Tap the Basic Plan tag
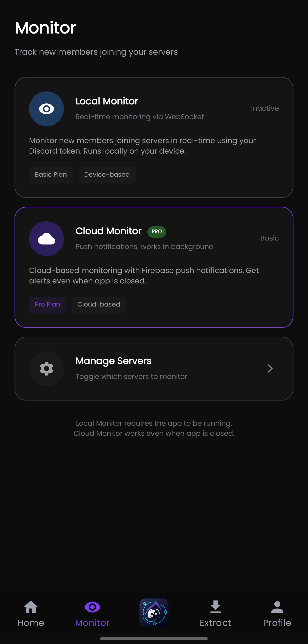 tap(51, 175)
